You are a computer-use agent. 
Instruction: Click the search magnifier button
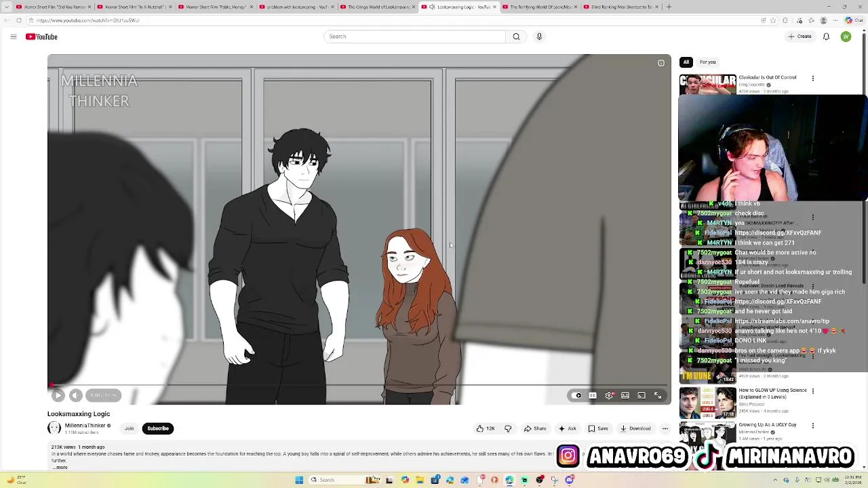point(516,37)
